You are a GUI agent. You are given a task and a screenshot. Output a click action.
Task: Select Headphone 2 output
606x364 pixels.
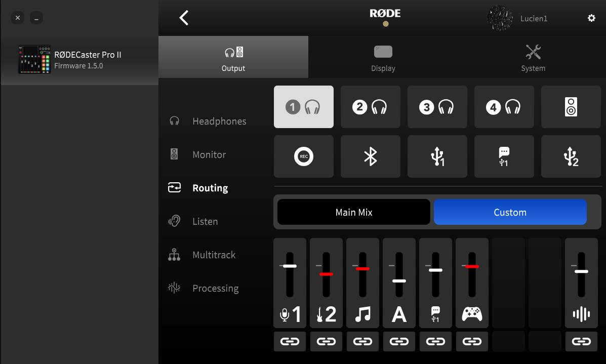tap(370, 107)
